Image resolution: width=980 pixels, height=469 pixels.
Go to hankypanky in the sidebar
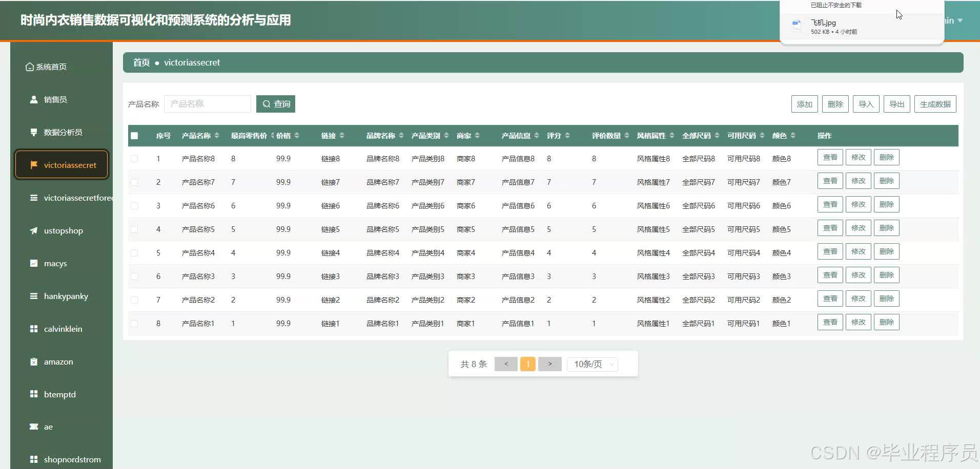tap(62, 296)
